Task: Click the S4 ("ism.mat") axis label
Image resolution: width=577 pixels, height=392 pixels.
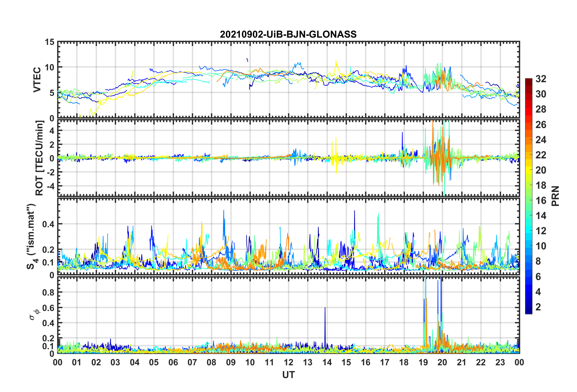Action: click(x=32, y=237)
